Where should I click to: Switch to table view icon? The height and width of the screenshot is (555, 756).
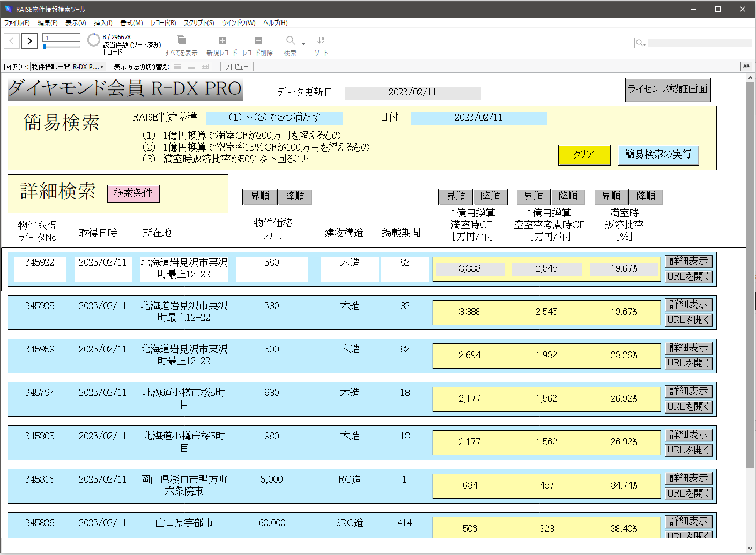205,66
